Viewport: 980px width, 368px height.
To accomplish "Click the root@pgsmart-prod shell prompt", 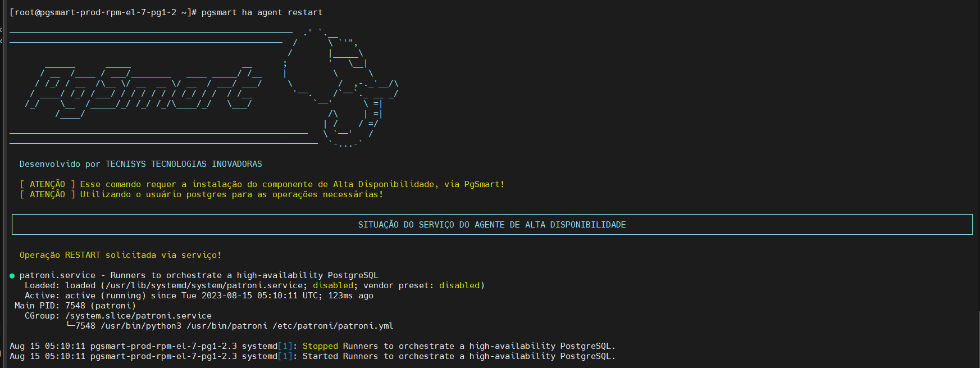I will (x=103, y=12).
